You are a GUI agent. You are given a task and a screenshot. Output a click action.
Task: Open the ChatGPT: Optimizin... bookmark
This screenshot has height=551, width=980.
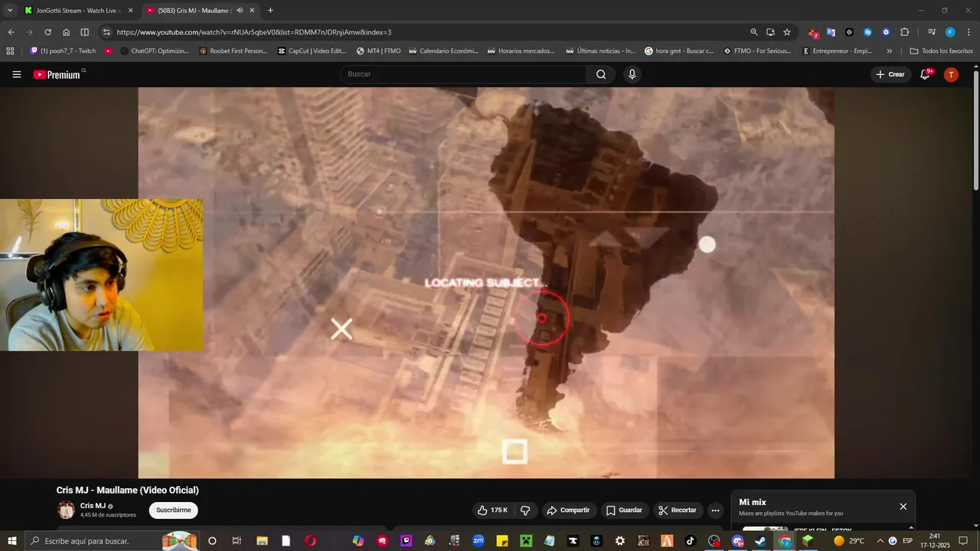pos(155,51)
